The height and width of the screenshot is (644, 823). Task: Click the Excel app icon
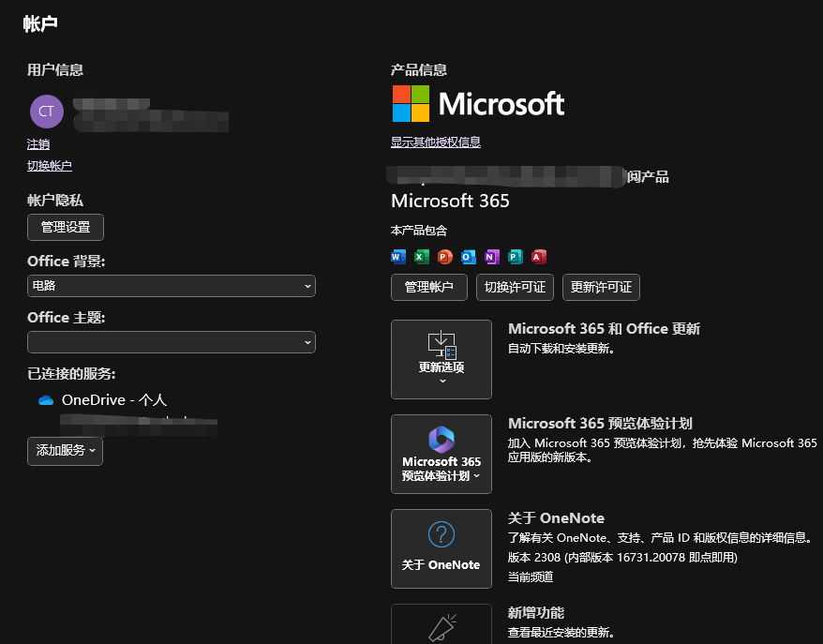click(422, 257)
